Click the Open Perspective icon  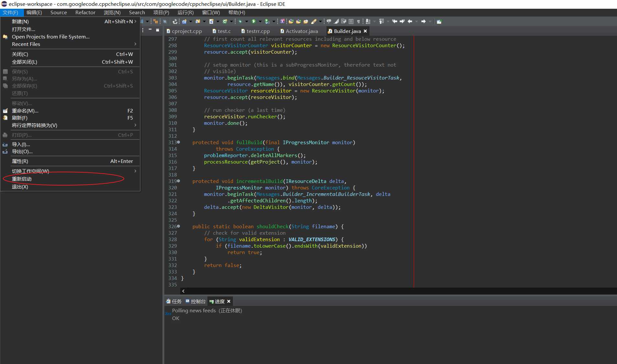click(439, 21)
